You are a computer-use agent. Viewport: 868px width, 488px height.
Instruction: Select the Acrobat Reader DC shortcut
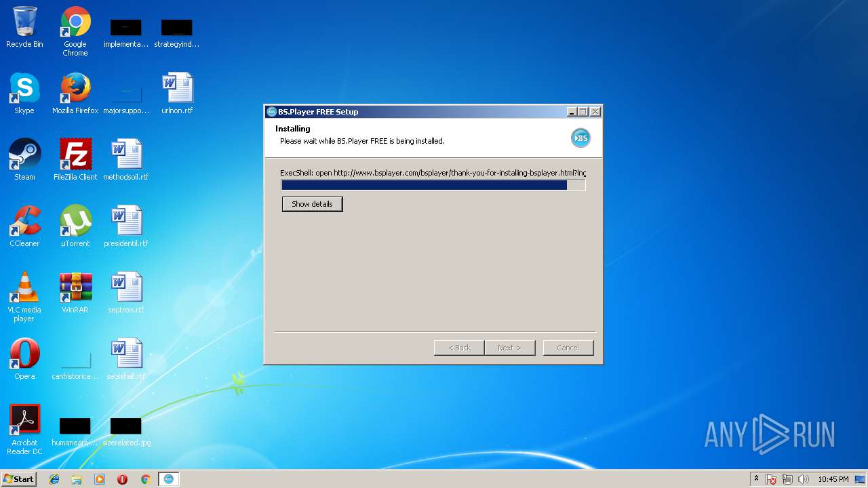[24, 430]
